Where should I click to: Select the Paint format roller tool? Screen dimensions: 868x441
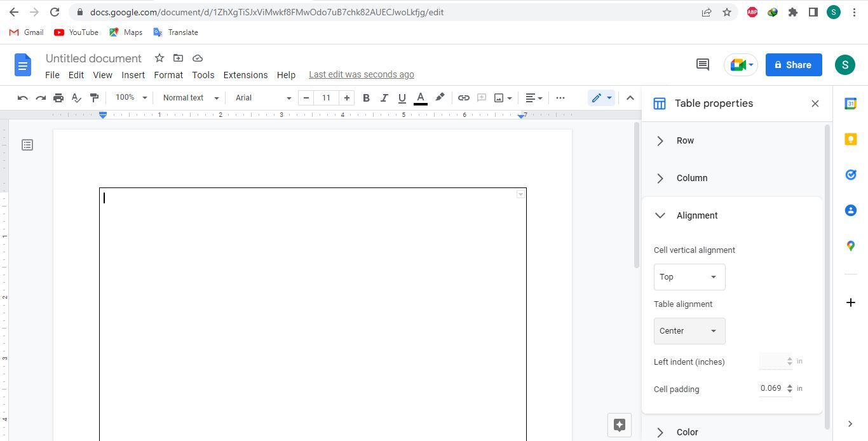pos(94,98)
